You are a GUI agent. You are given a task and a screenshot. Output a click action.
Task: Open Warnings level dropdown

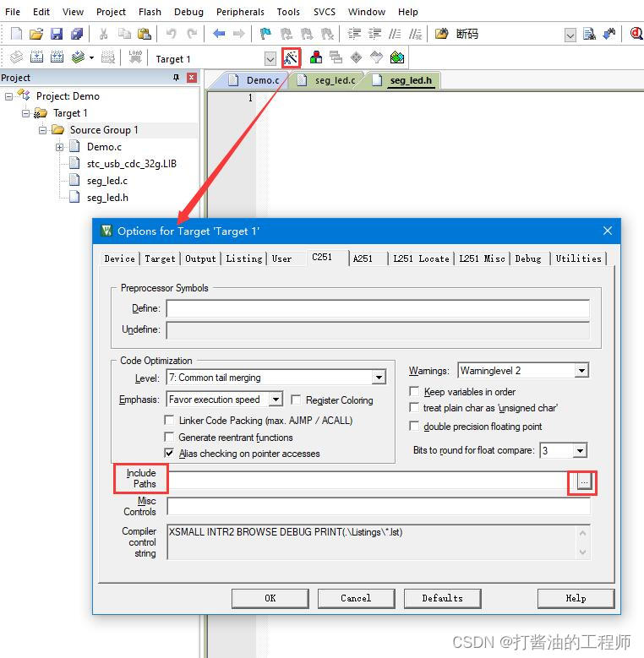click(x=581, y=371)
